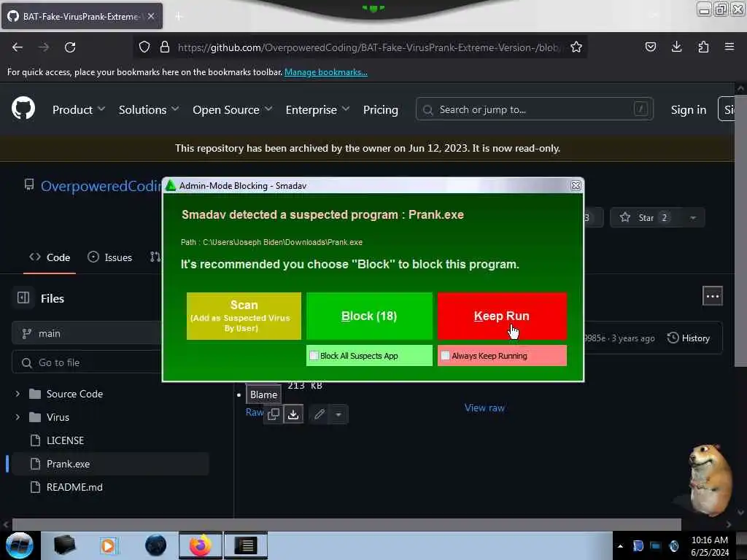
Task: Expand the Solutions menu
Action: point(149,110)
